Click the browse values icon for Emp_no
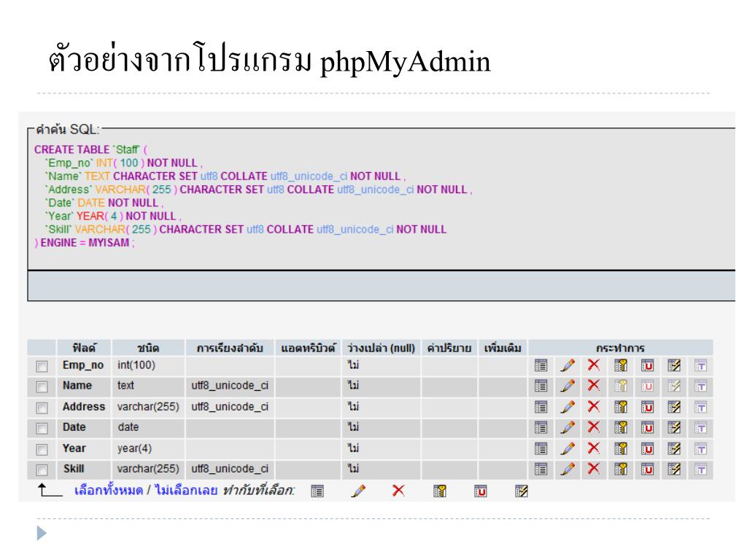747x560 pixels. click(541, 366)
